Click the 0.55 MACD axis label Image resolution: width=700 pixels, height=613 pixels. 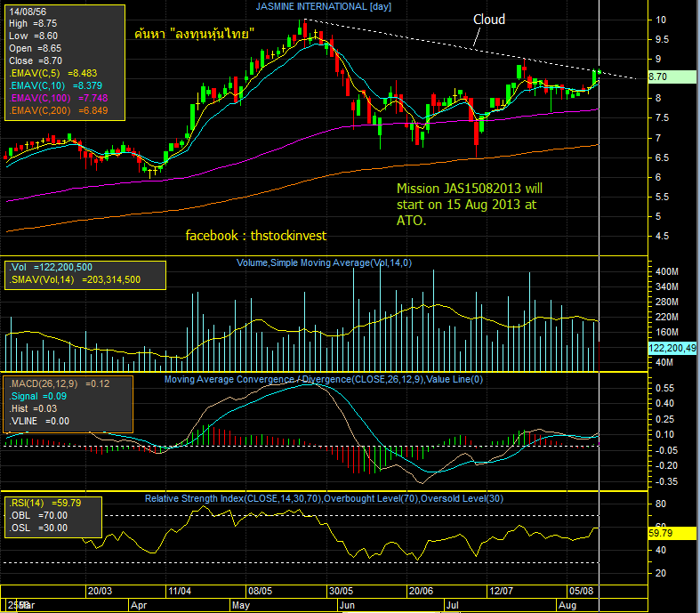pos(664,389)
